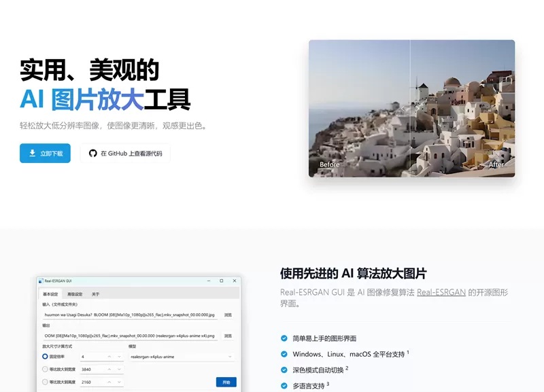544x392 pixels.
Task: Open the GitHub source code link
Action: [125, 153]
